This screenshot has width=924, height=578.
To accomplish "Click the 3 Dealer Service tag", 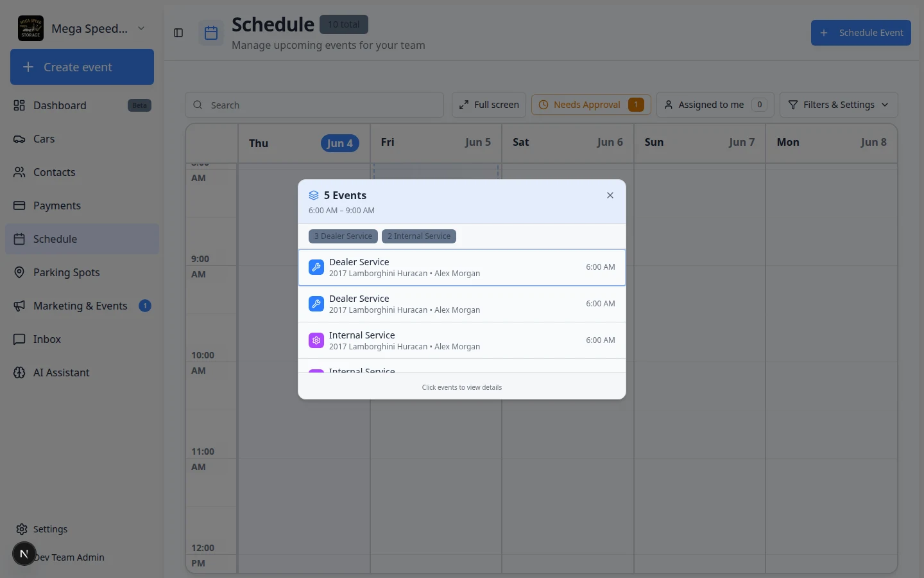I will point(343,236).
